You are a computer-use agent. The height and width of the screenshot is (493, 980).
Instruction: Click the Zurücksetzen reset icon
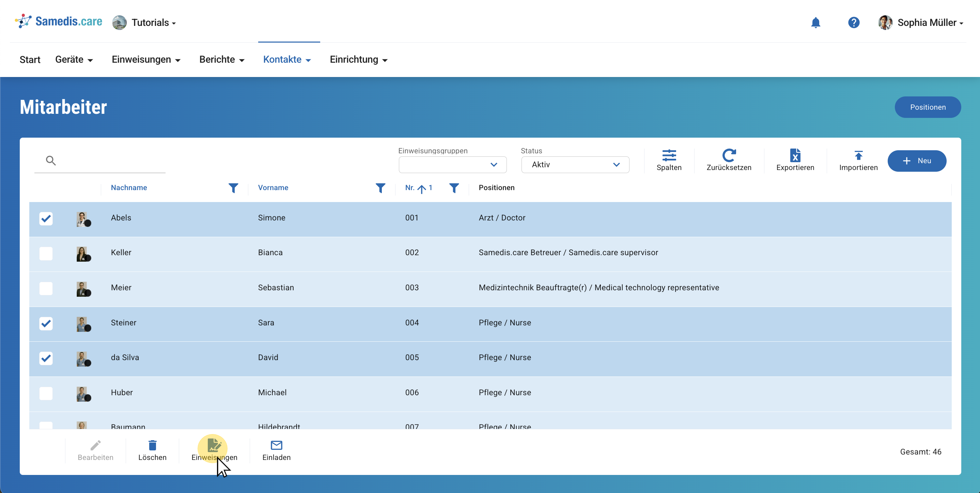point(729,156)
